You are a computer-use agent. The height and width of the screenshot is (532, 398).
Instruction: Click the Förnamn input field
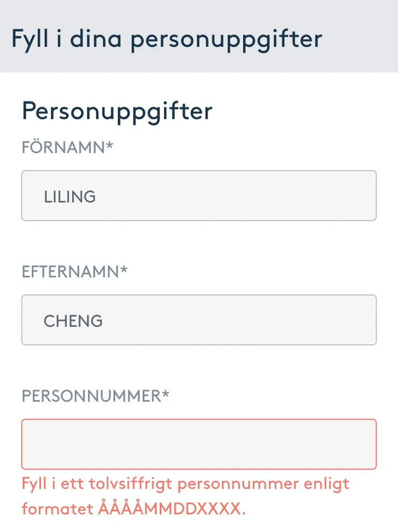click(198, 195)
